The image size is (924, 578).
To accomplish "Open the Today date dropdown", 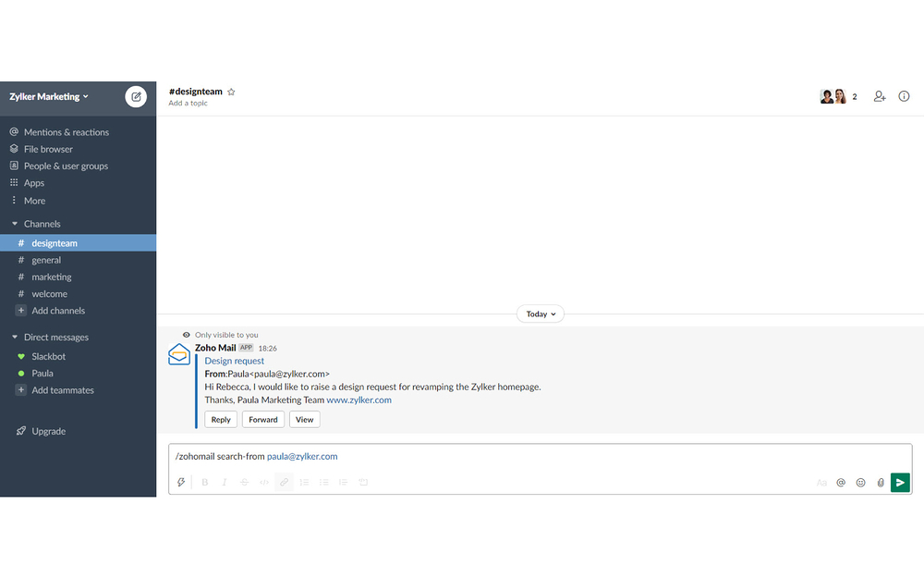I will pos(541,314).
